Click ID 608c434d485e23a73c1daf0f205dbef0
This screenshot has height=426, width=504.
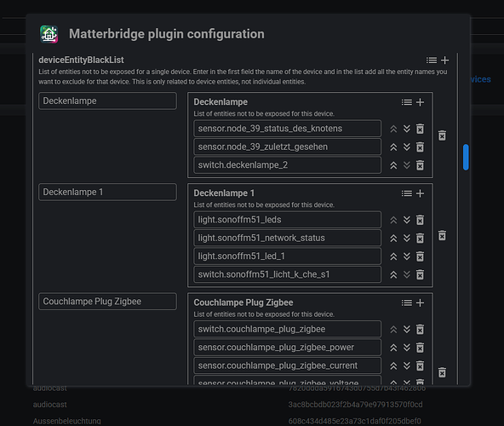coord(354,421)
